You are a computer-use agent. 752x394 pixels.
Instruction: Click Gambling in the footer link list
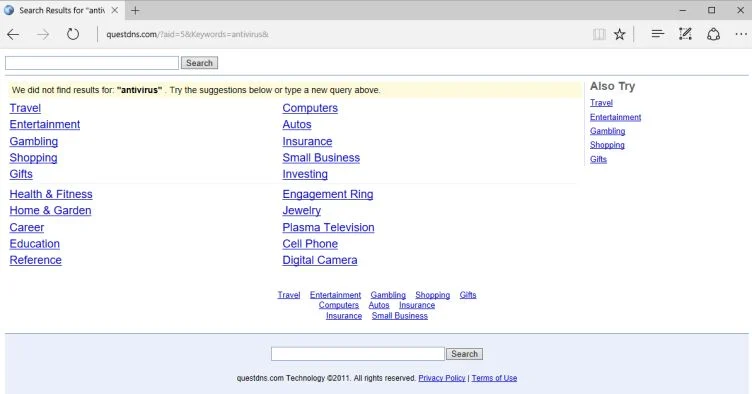point(388,295)
